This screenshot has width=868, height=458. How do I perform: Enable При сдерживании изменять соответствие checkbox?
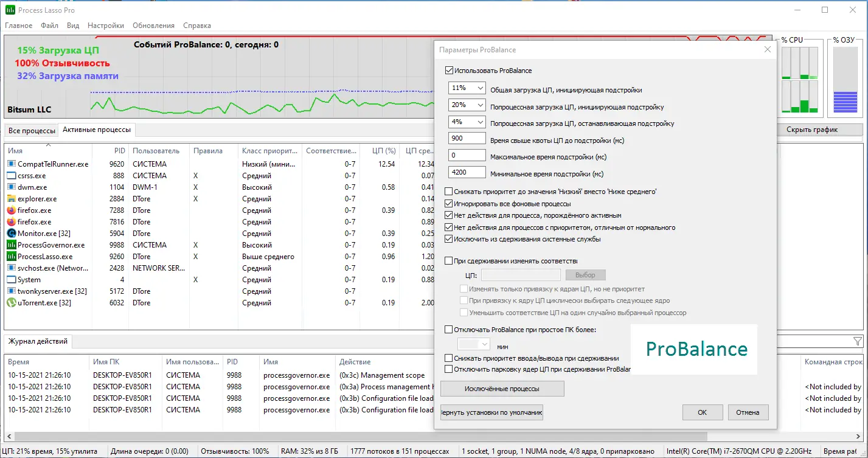(450, 262)
